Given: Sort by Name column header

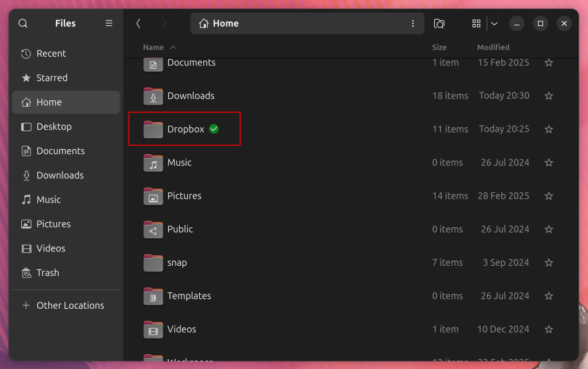Looking at the screenshot, I should [154, 48].
